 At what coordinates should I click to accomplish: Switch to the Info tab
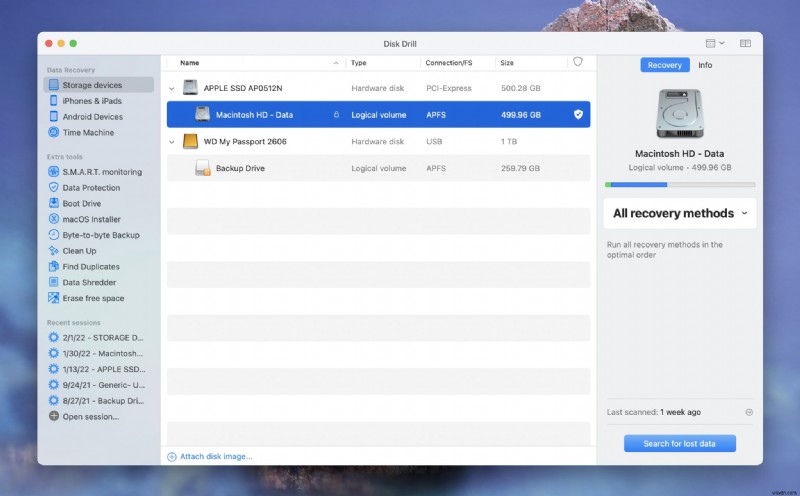[705, 65]
